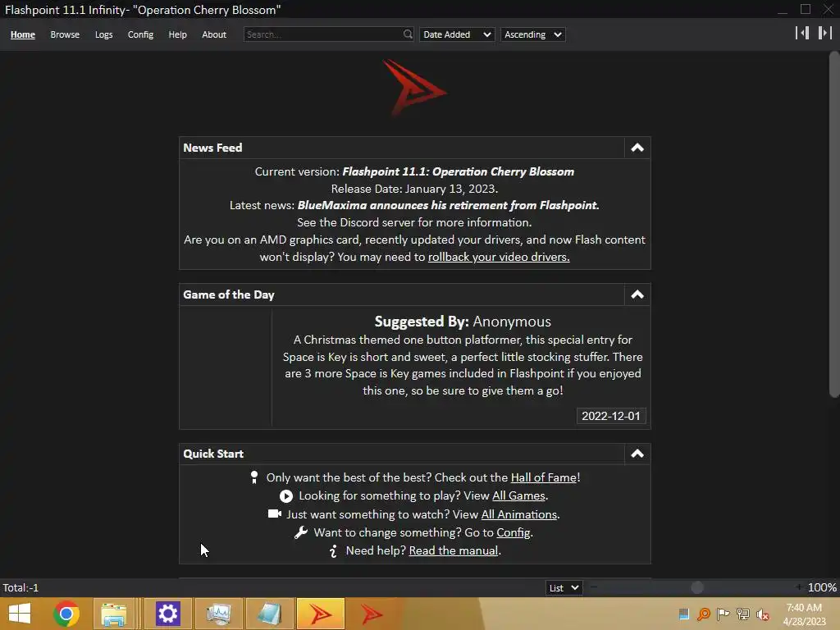840x630 pixels.
Task: Click the Flashpoint red logo
Action: (414, 87)
